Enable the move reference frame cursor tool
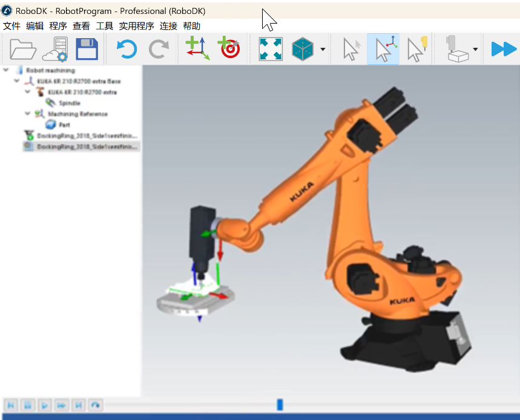Viewport: 520px width, 420px height. tap(384, 49)
